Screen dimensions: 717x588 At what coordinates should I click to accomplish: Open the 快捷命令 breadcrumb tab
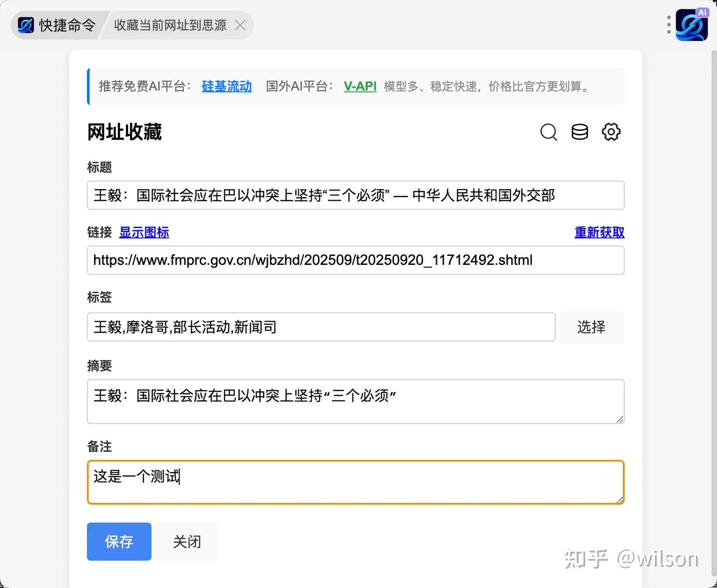point(57,25)
